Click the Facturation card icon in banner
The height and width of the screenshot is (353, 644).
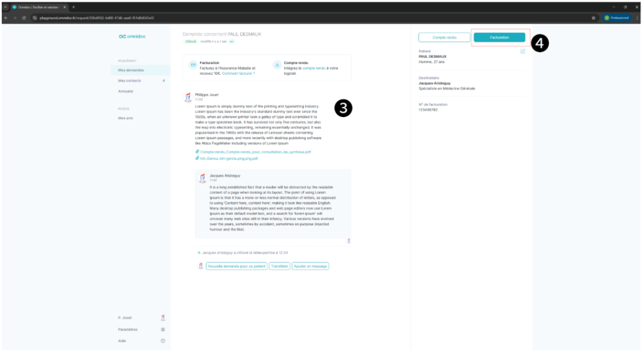point(193,64)
